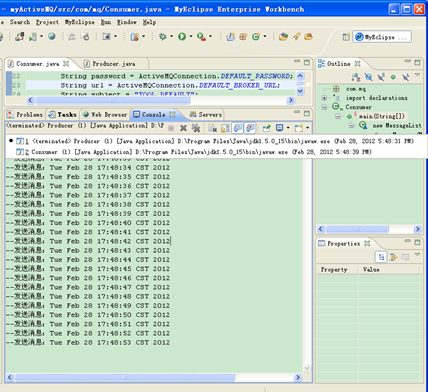The image size is (428, 392).
Task: Open the Properties view menu triangle
Action: (417, 255)
